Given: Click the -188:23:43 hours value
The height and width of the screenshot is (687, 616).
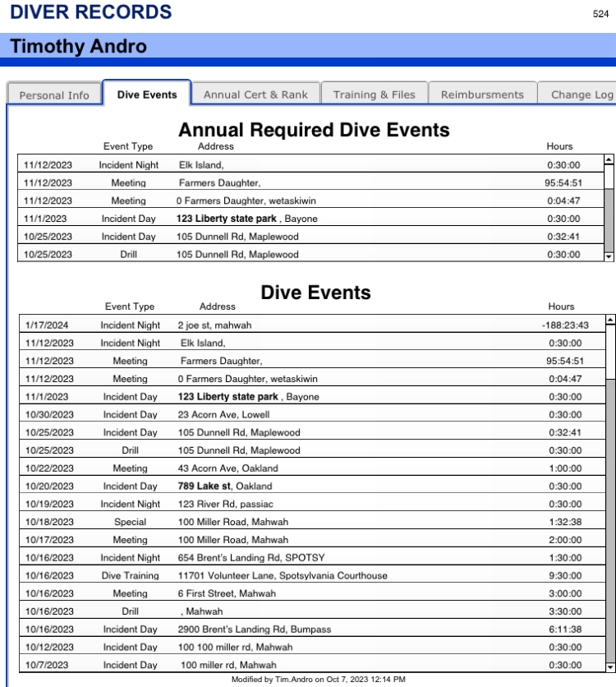Looking at the screenshot, I should [565, 325].
